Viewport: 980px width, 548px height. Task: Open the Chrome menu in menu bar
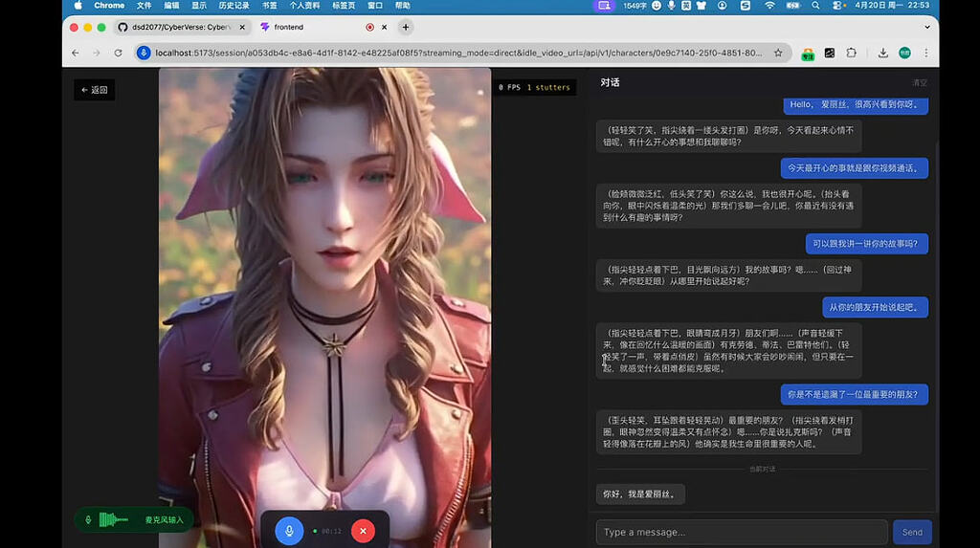point(109,6)
